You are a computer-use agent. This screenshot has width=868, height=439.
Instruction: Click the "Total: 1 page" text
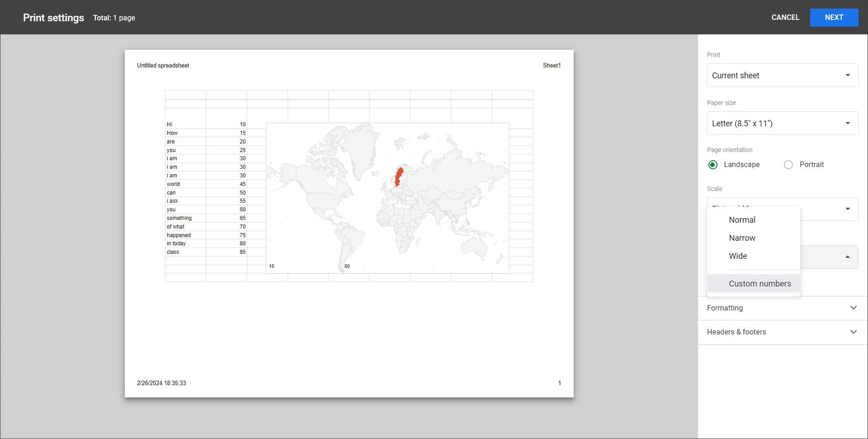[114, 18]
